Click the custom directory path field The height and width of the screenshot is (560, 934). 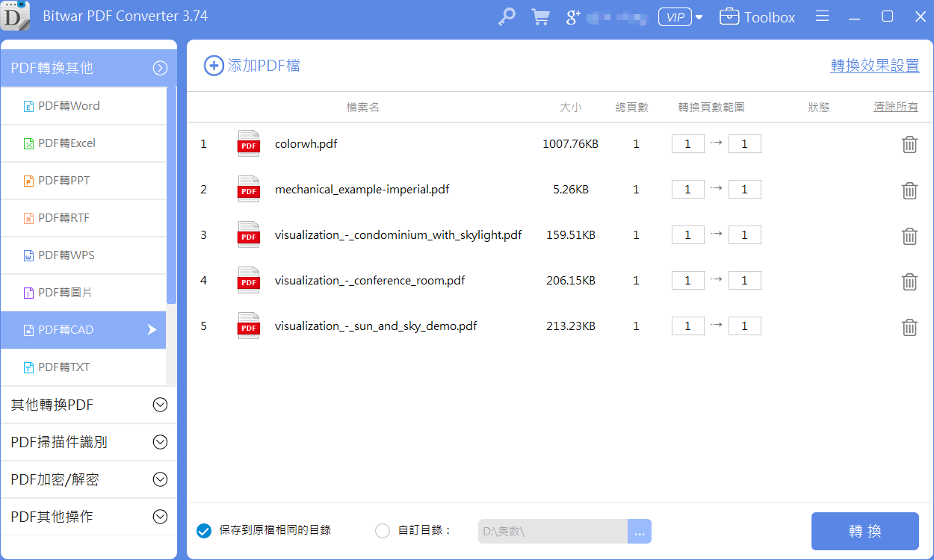tap(553, 532)
